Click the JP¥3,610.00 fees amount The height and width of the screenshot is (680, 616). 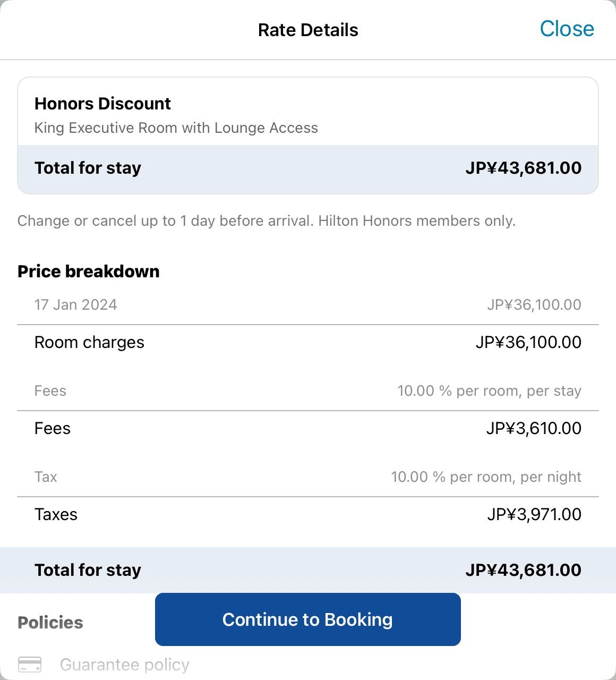(534, 429)
